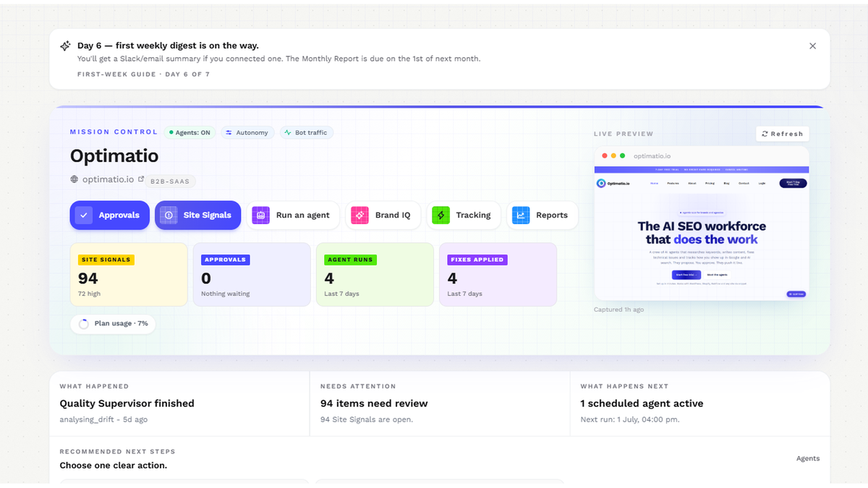The height and width of the screenshot is (488, 868).
Task: Click the checkmark icon on Approvals button
Action: coord(84,215)
